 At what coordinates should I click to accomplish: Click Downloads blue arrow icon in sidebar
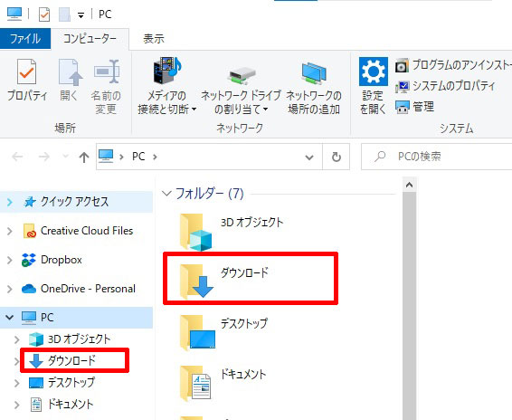click(x=36, y=361)
